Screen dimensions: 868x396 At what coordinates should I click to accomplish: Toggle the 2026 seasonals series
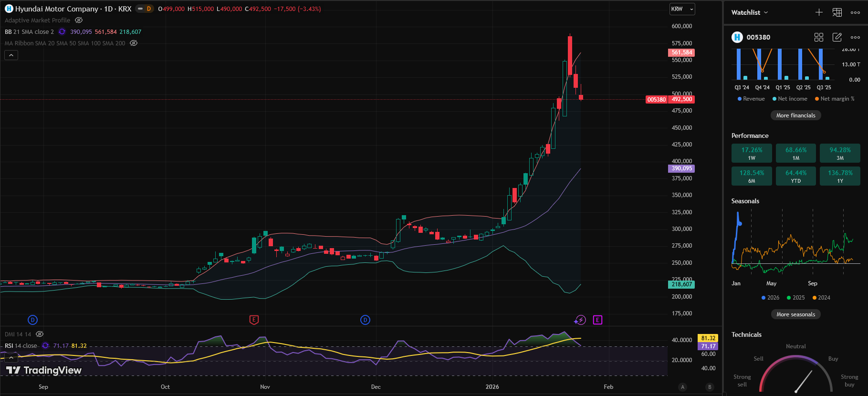pos(770,298)
